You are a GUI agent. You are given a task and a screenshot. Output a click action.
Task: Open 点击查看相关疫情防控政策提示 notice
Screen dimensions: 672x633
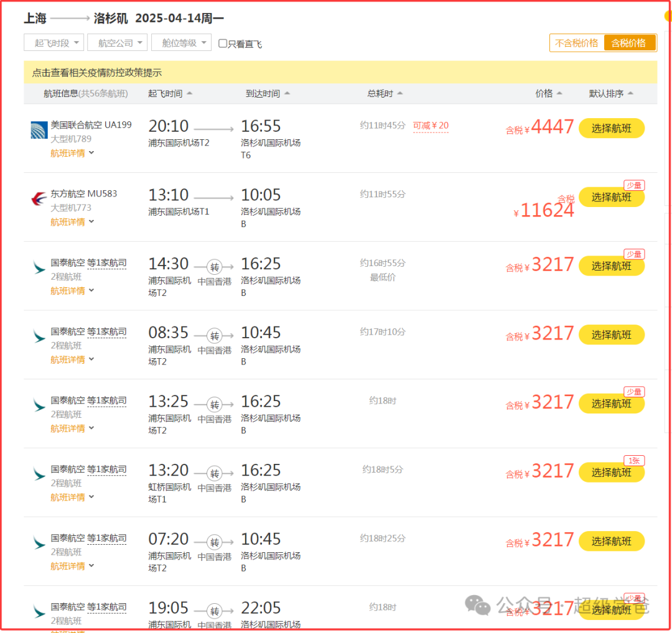tap(97, 72)
